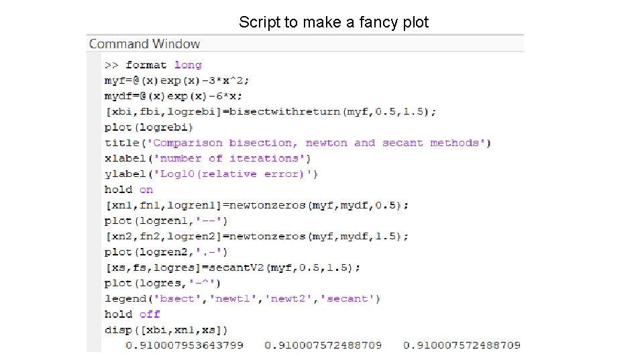Click the newtonzeros(myf,mydf,0.5) line
This screenshot has height=362, width=644.
pyautogui.click(x=257, y=206)
